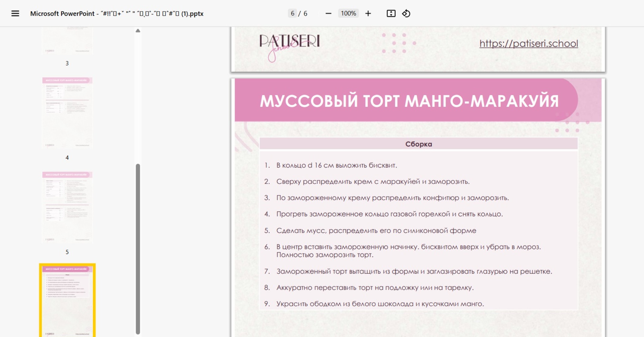Click the thumbnail panel scrollbar thumb
Image resolution: width=644 pixels, height=337 pixels.
coord(138,249)
